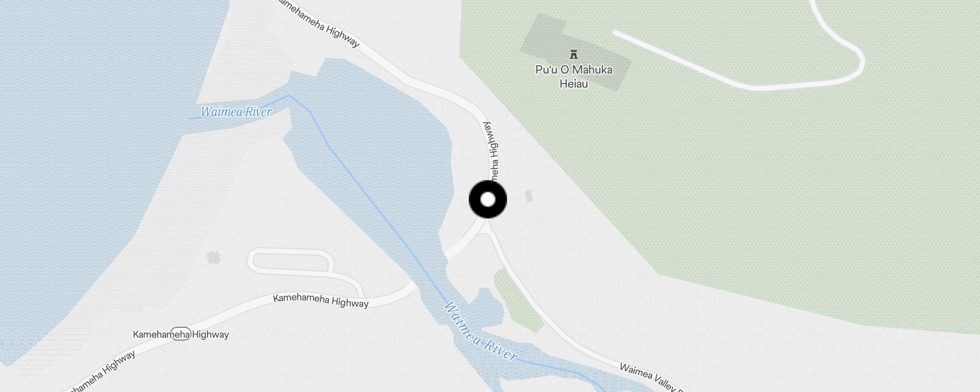Click the small hatched building east of the marker
The height and width of the screenshot is (392, 980).
[x=528, y=196]
